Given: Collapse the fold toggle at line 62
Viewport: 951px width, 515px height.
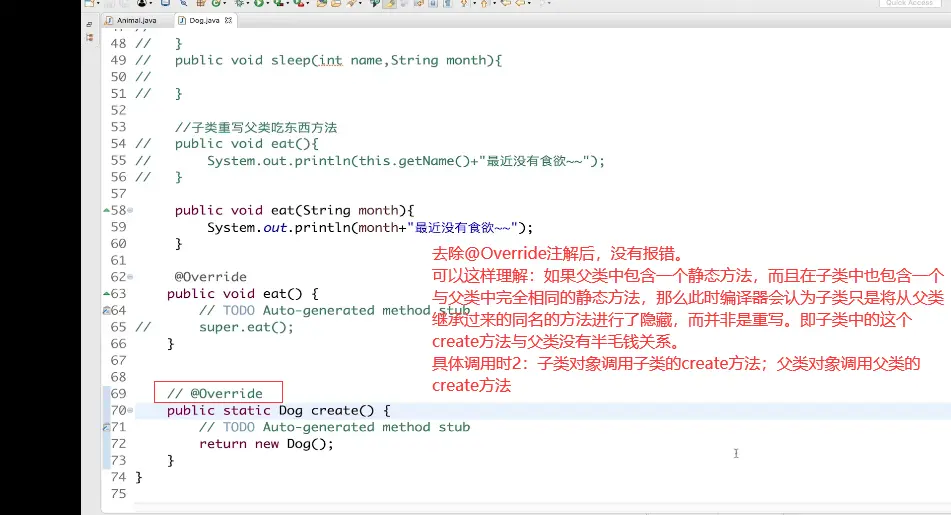Looking at the screenshot, I should coord(130,277).
